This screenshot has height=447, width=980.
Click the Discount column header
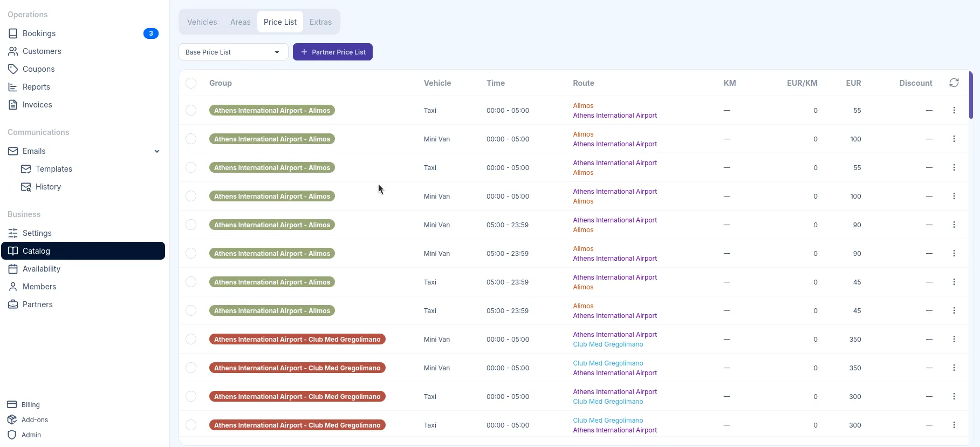(916, 83)
